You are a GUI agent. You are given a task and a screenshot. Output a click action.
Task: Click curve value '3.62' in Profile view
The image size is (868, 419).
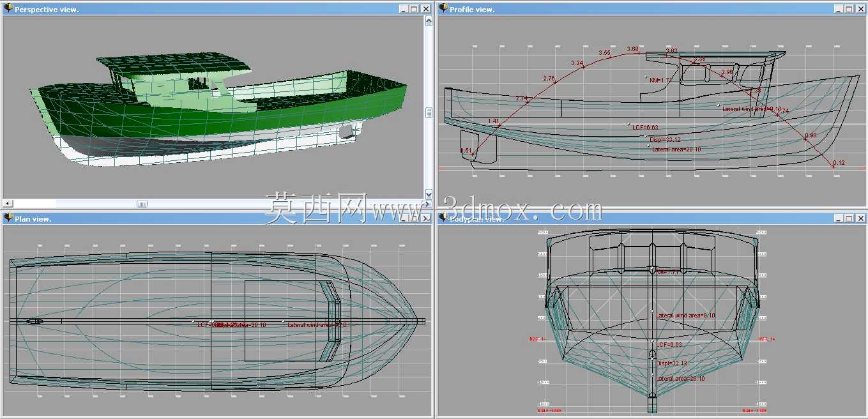click(x=672, y=50)
